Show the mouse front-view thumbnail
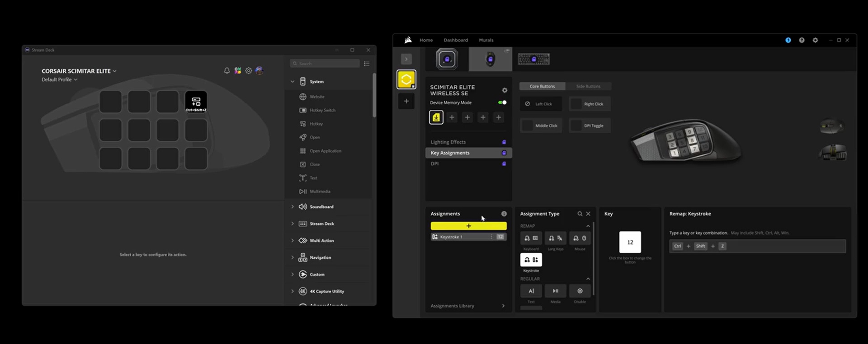This screenshot has width=868, height=344. pos(832,153)
